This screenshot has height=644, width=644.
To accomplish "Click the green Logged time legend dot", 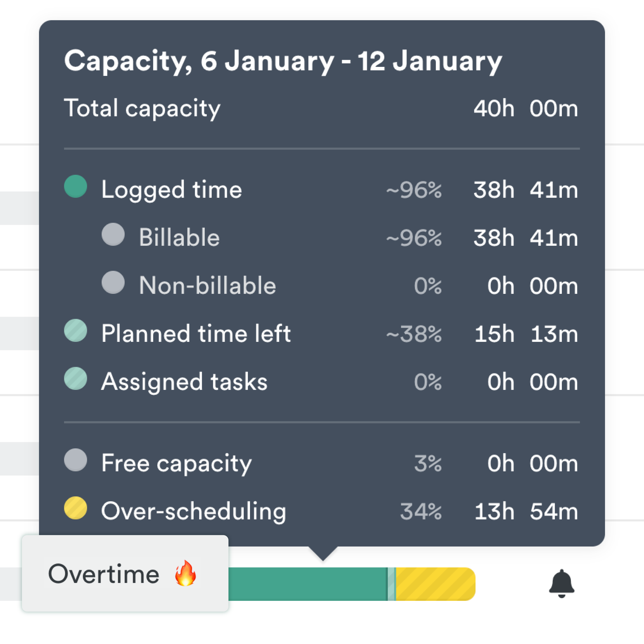I will [x=76, y=186].
